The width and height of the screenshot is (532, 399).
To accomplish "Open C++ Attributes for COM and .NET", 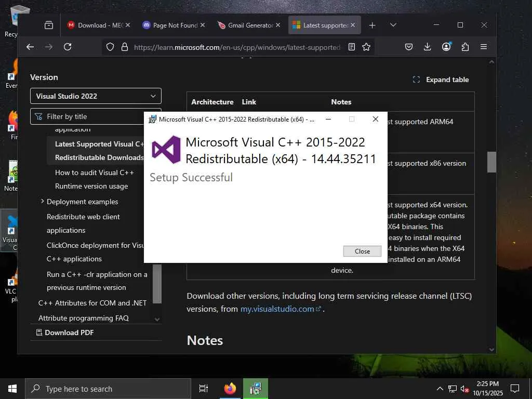I will (92, 303).
